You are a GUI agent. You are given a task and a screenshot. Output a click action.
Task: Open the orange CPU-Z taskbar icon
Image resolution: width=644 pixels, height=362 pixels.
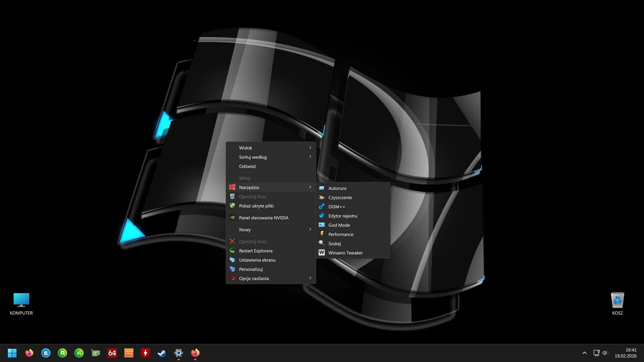point(129,353)
